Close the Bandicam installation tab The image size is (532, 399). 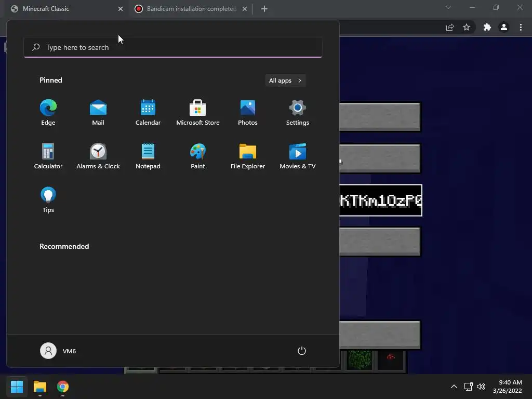[245, 9]
